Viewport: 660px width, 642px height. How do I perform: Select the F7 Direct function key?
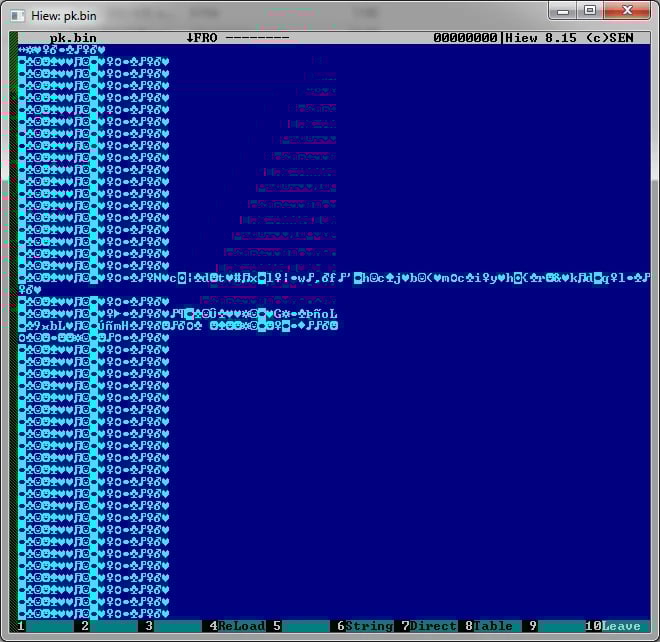[x=432, y=626]
